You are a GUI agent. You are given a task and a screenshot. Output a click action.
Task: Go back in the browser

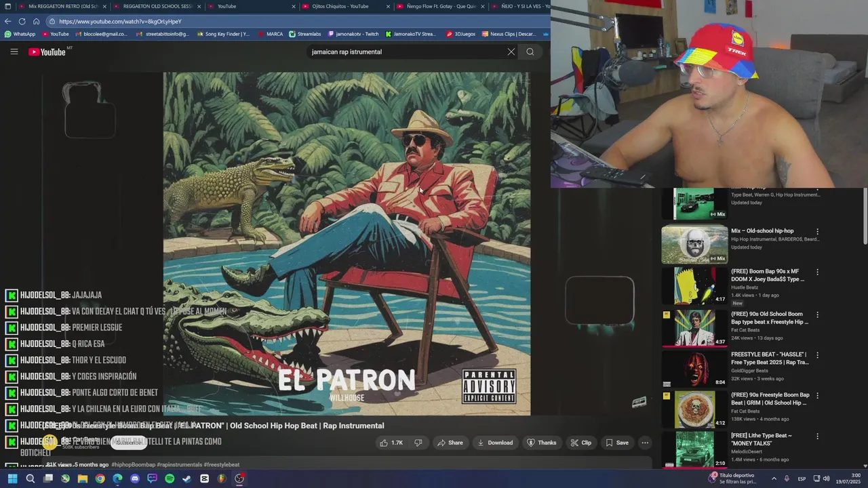pos(8,21)
